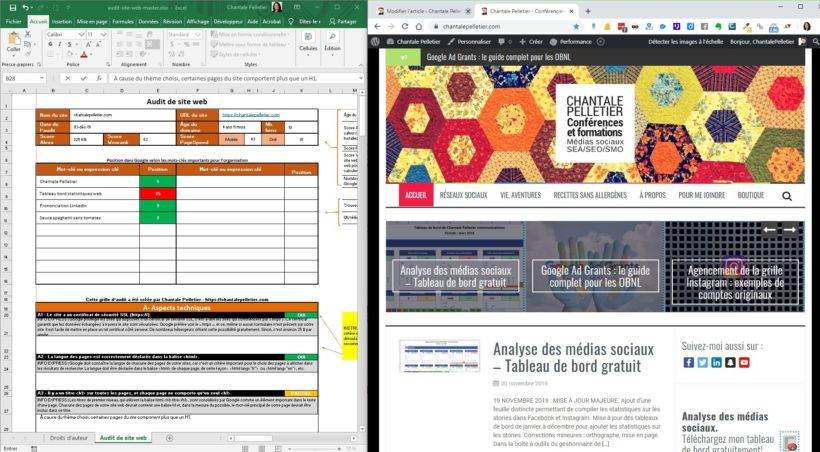Open the font color dropdown arrow
This screenshot has height=452, width=820.
click(x=92, y=54)
